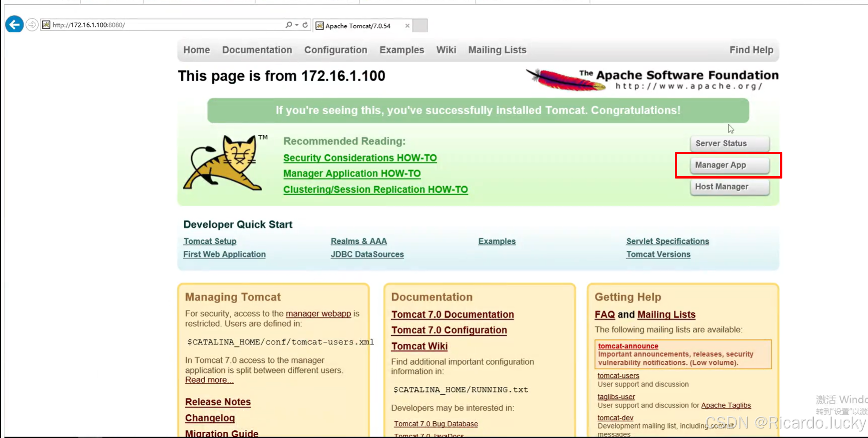Click the Server Status button
The height and width of the screenshot is (438, 868).
tap(730, 143)
